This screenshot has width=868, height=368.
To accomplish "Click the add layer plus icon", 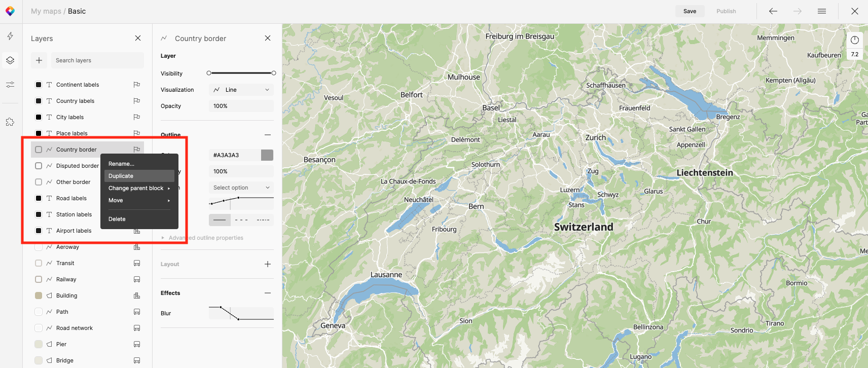I will [x=39, y=60].
